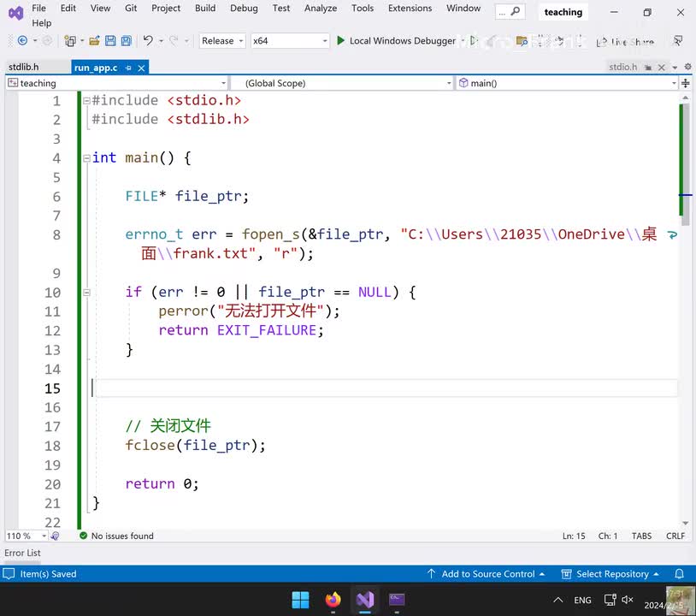Open the Error List panel tab
This screenshot has width=696, height=616.
click(x=22, y=553)
